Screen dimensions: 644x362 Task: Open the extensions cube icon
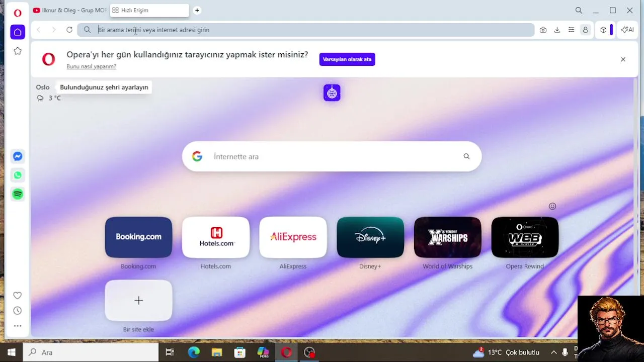603,30
